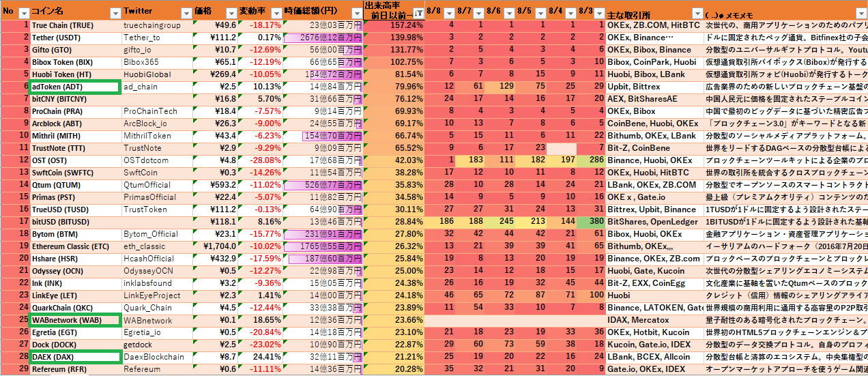Select Ethereum Classic price cell ¥1,704.0
The image size is (868, 376).
click(220, 246)
